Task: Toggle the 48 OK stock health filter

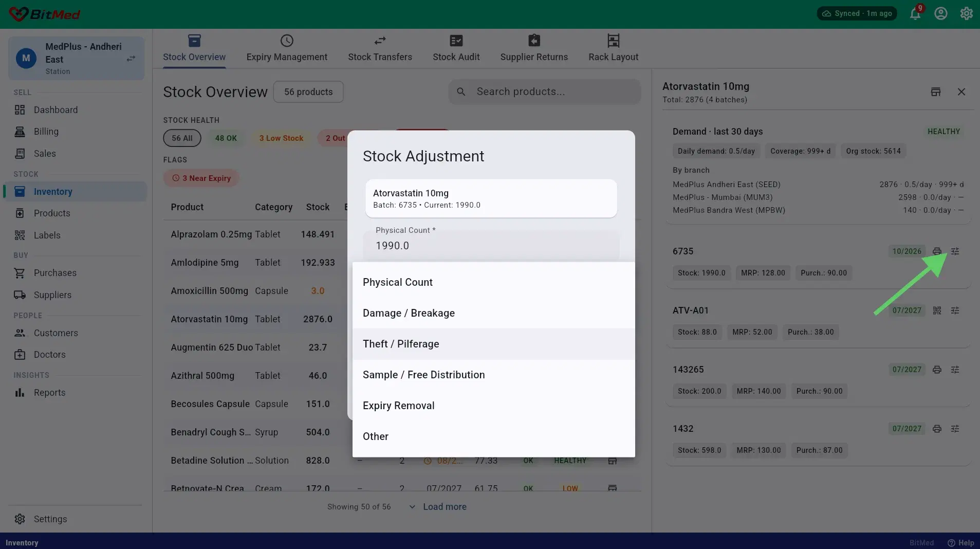Action: click(x=226, y=138)
